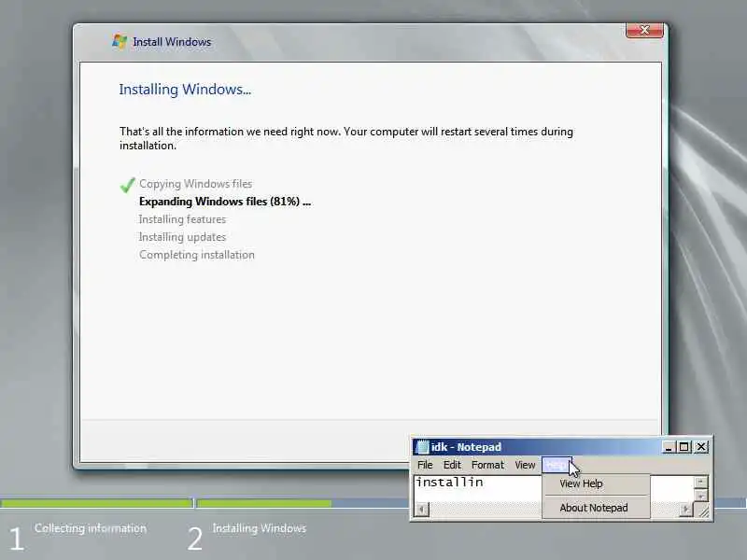Click 'Installing features' step text

coord(182,219)
